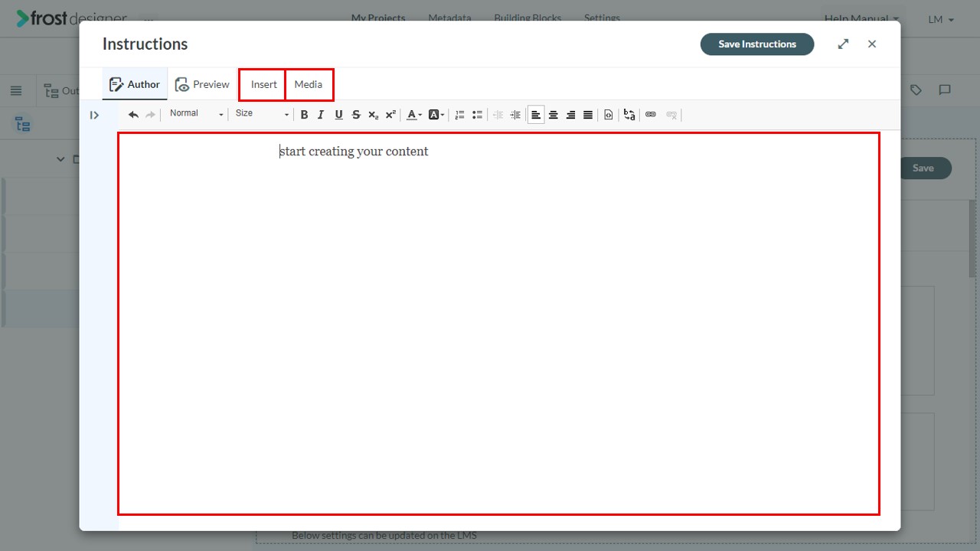Open the Media tab
The height and width of the screenshot is (551, 980).
309,84
